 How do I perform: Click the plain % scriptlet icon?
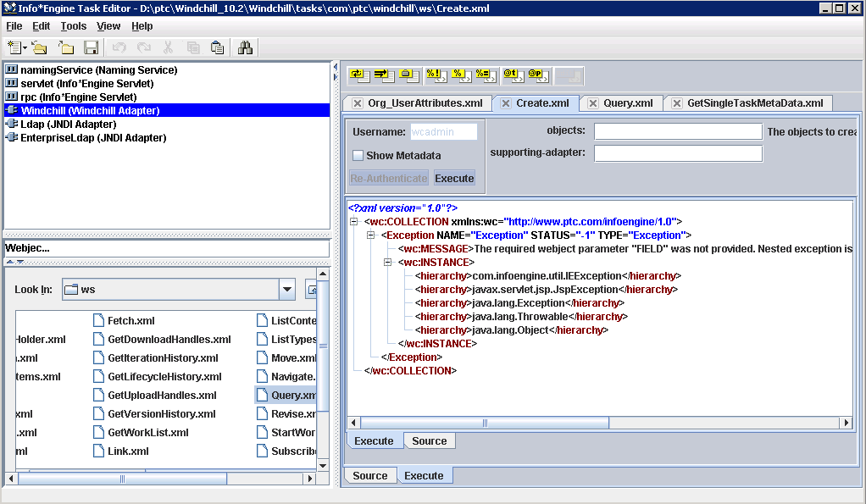461,75
